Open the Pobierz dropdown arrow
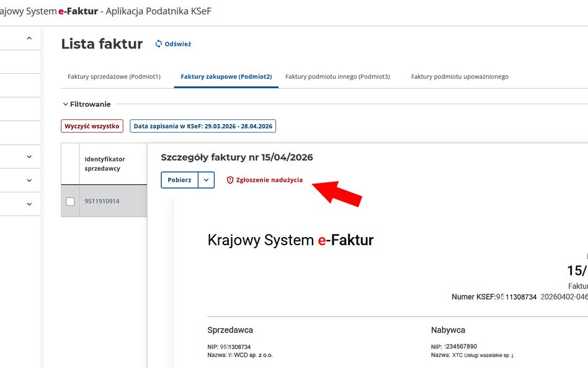This screenshot has width=588, height=368. coord(205,179)
